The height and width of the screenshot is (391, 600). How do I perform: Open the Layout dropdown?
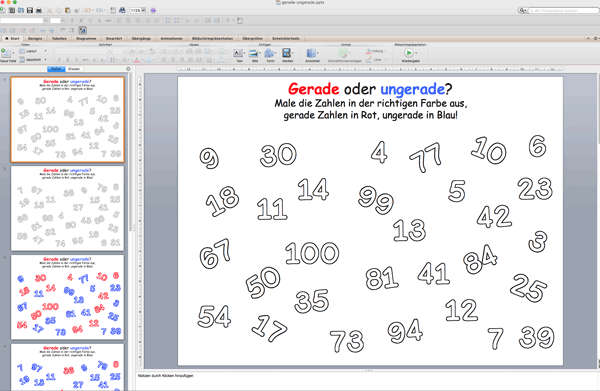[x=32, y=51]
